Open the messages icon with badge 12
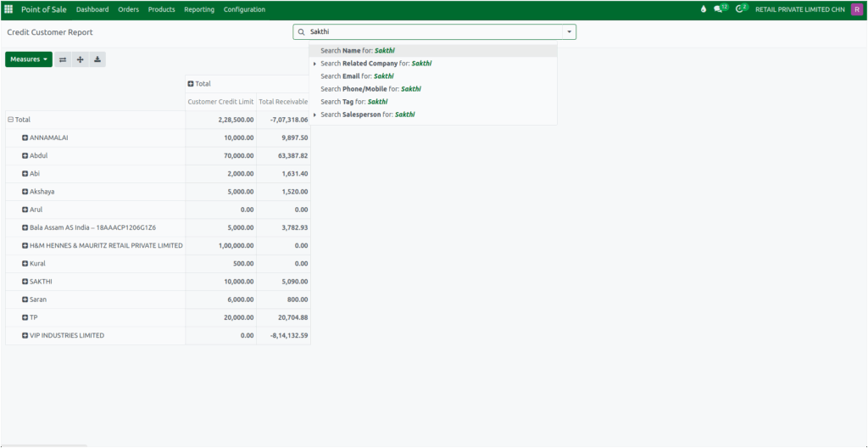The height and width of the screenshot is (448, 868). tap(721, 8)
